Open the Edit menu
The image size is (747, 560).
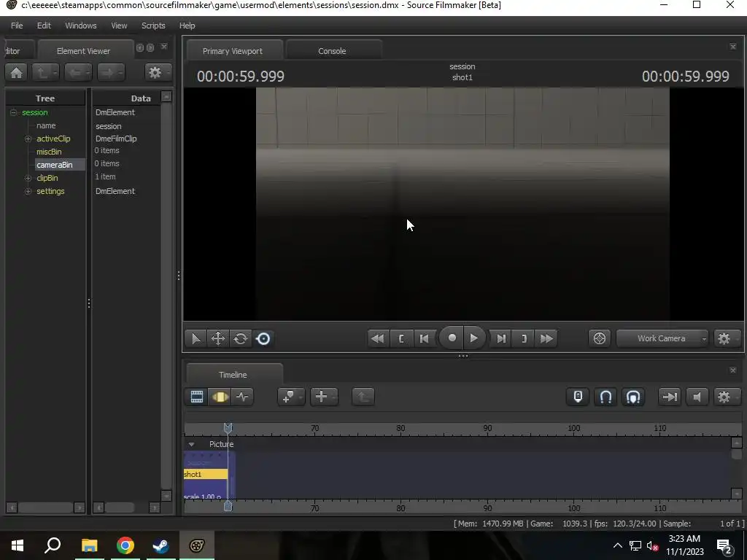[x=44, y=26]
